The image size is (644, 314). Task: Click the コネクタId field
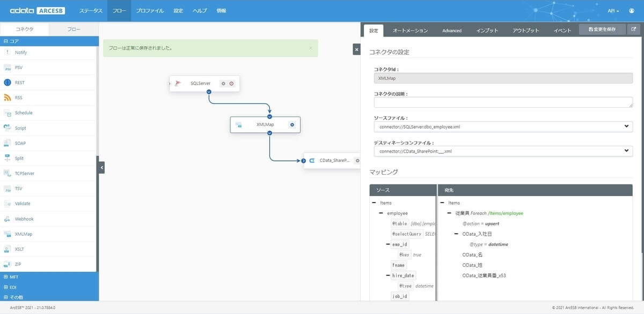tap(503, 78)
